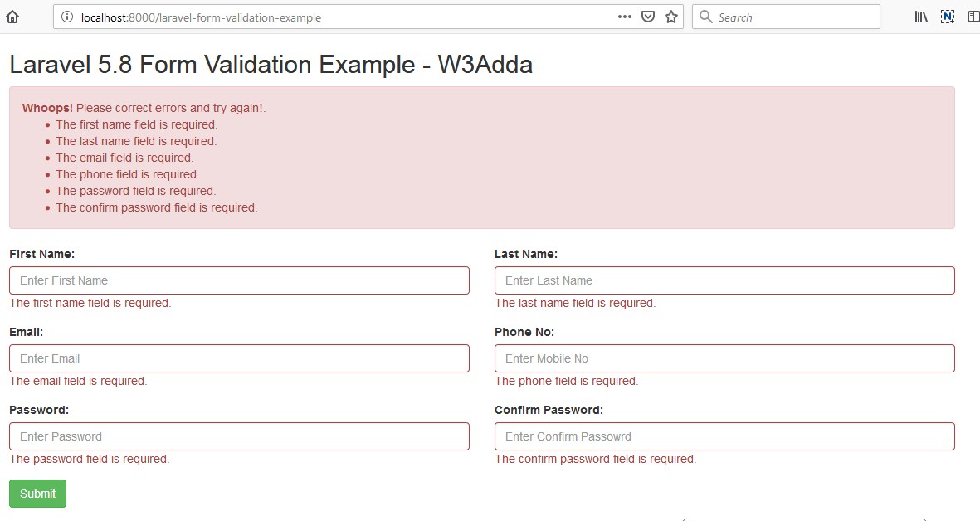Save this page to Pocket

(x=648, y=17)
